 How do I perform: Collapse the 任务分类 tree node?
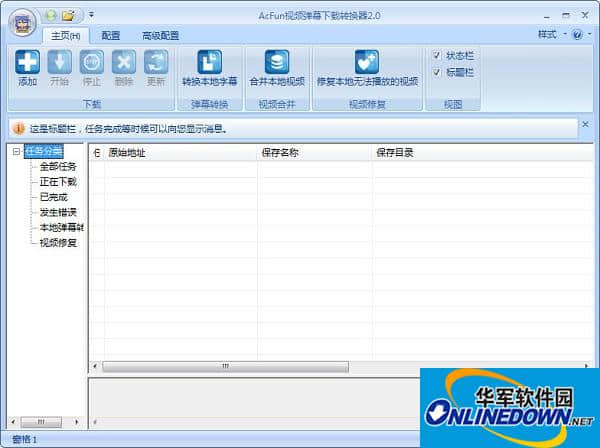tap(16, 152)
